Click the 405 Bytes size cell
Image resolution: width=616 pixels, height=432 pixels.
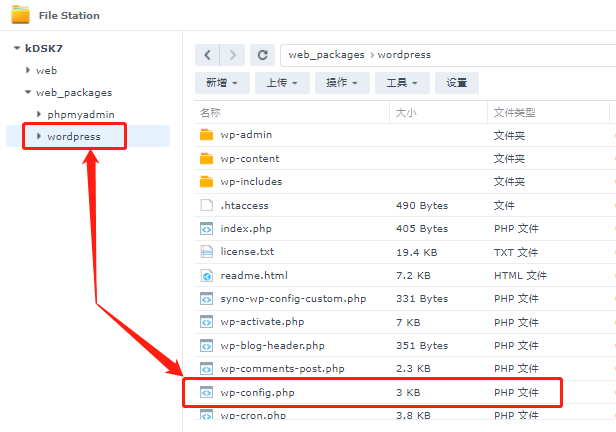point(422,229)
